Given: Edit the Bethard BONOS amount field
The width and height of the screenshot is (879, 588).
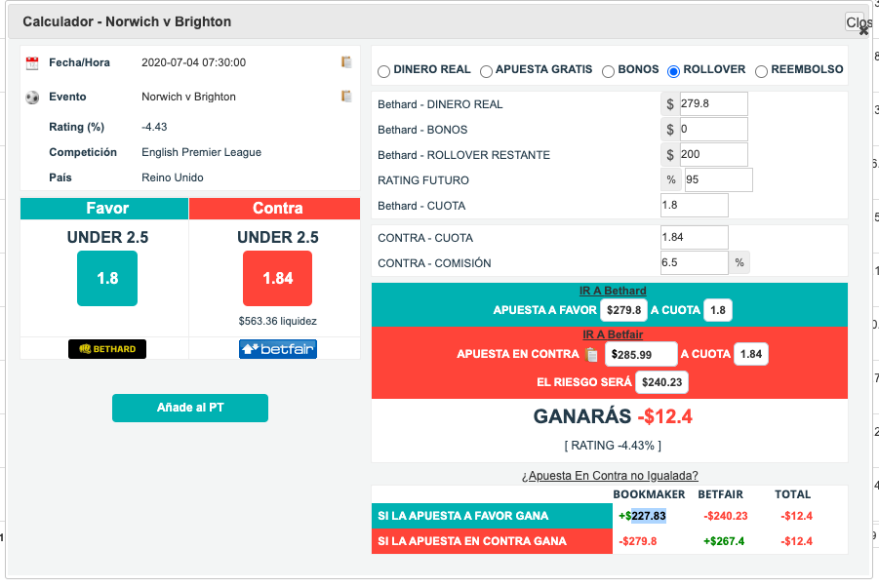Looking at the screenshot, I should tap(713, 130).
